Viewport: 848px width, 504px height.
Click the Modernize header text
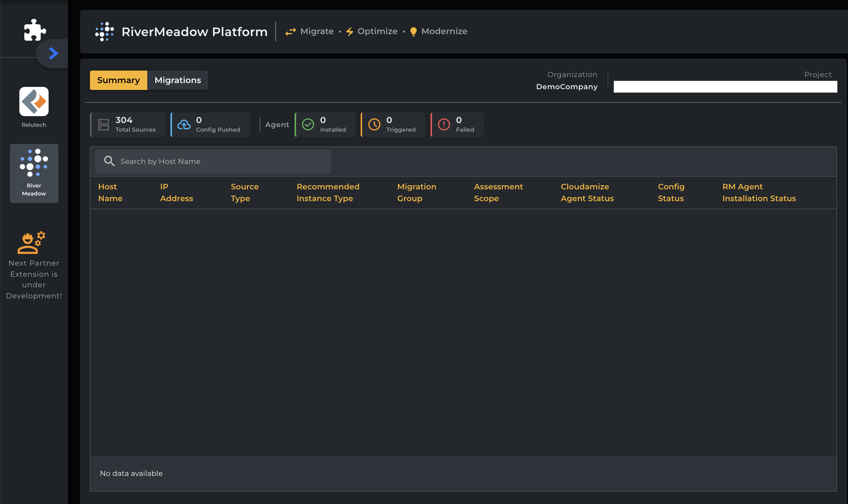pos(444,31)
